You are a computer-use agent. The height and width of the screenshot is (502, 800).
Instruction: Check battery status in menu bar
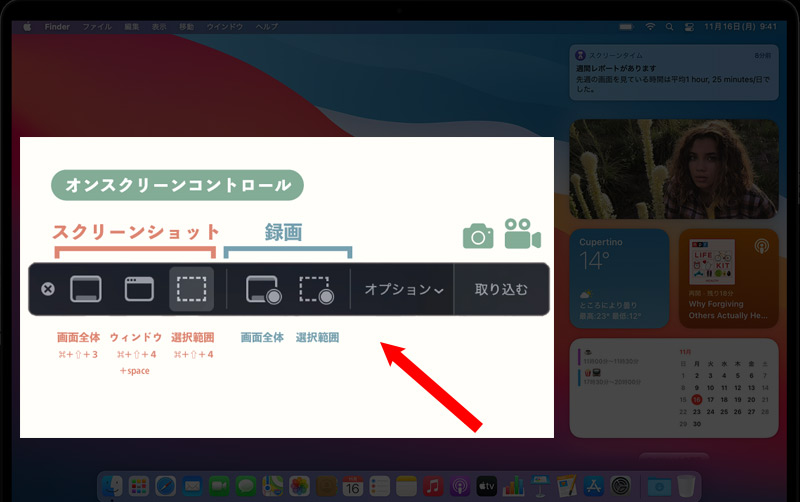(626, 27)
